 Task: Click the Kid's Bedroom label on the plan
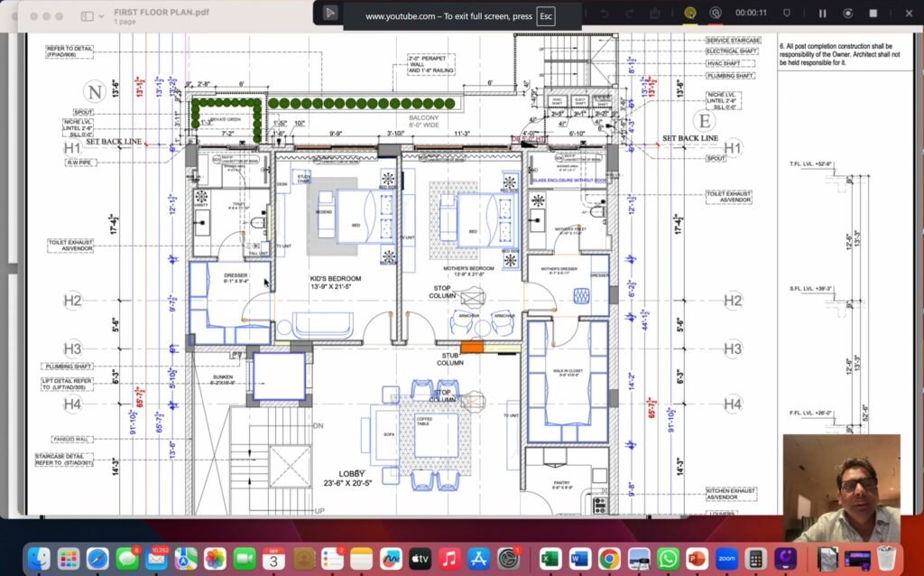[336, 279]
